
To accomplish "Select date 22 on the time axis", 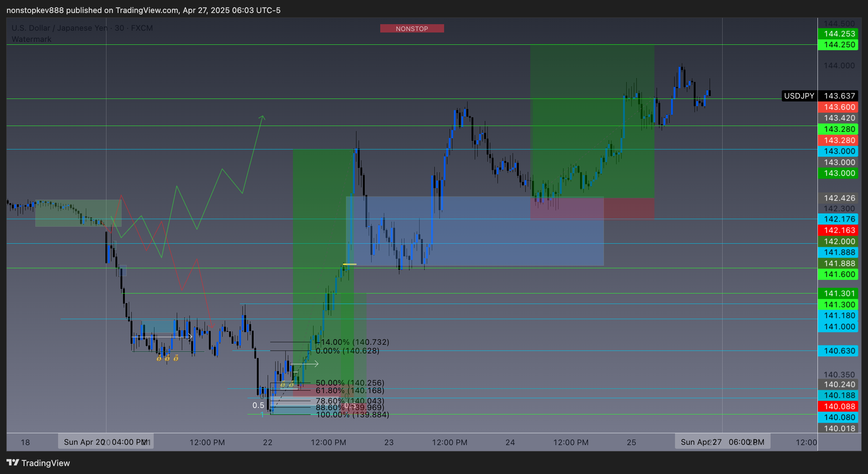I will coord(268,442).
